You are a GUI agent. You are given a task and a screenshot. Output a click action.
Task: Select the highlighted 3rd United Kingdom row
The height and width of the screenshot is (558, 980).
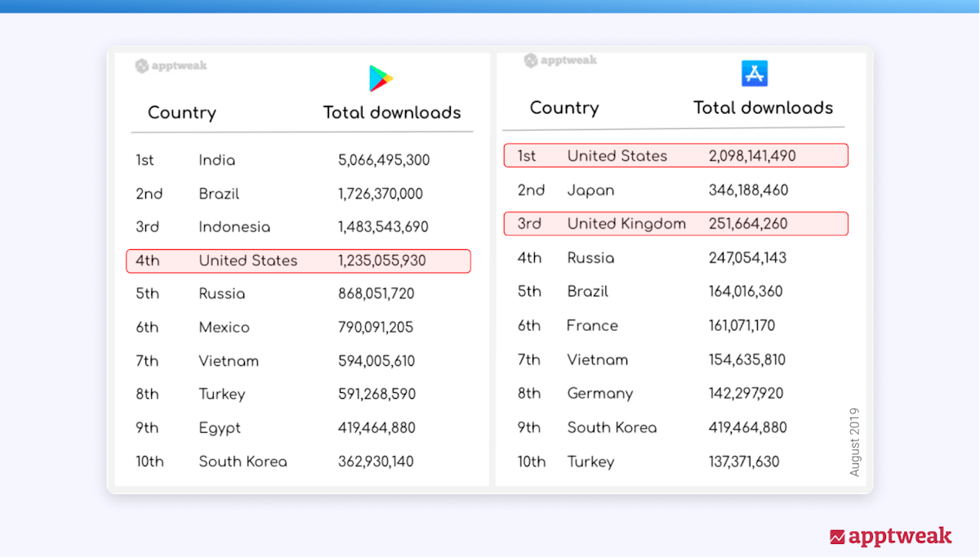[675, 224]
